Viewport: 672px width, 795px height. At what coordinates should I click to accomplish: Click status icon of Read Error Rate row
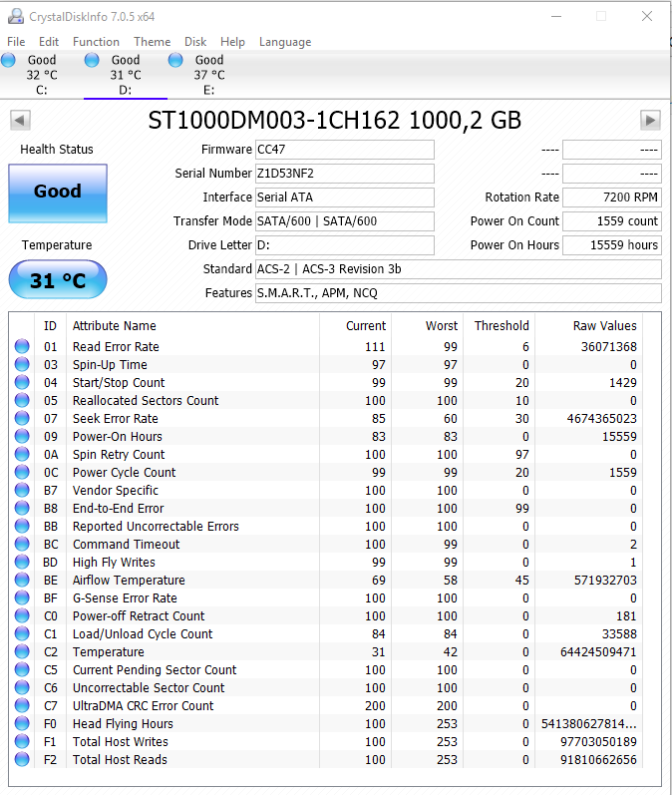point(22,346)
